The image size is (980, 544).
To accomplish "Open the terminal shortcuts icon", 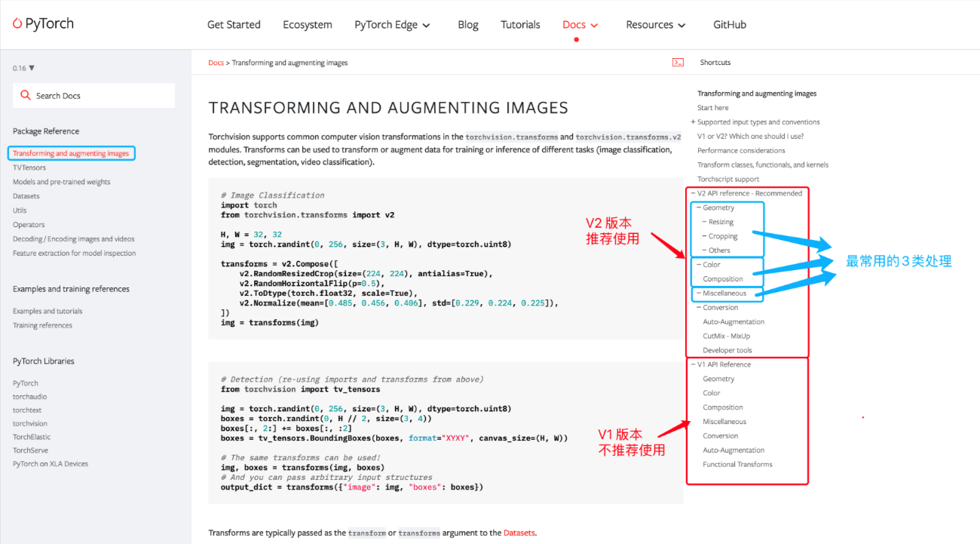I will coord(678,63).
